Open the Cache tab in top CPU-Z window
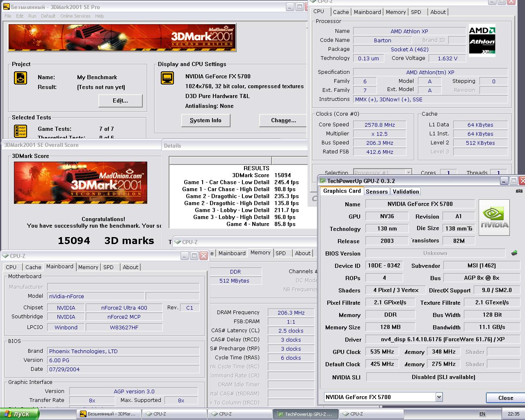This screenshot has height=420, width=525. (341, 12)
